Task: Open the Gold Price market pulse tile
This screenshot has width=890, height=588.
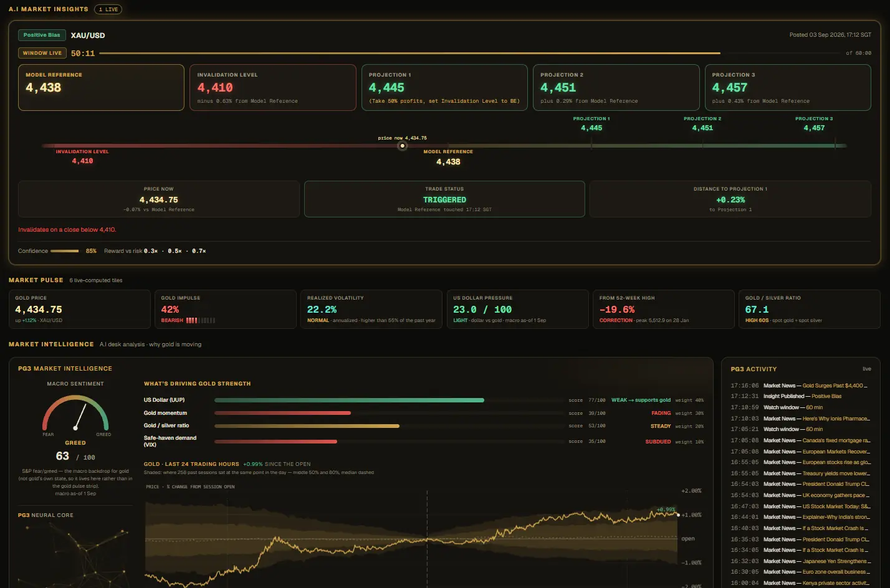Action: click(80, 309)
